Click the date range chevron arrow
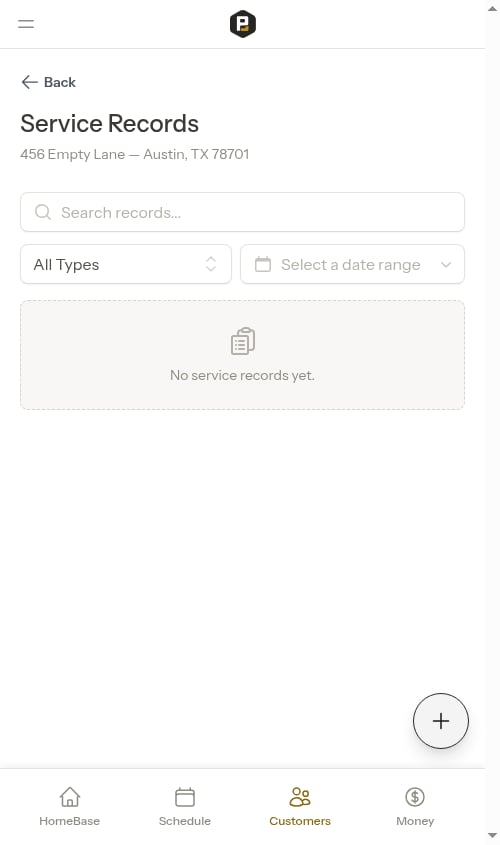The height and width of the screenshot is (845, 500). [x=446, y=265]
